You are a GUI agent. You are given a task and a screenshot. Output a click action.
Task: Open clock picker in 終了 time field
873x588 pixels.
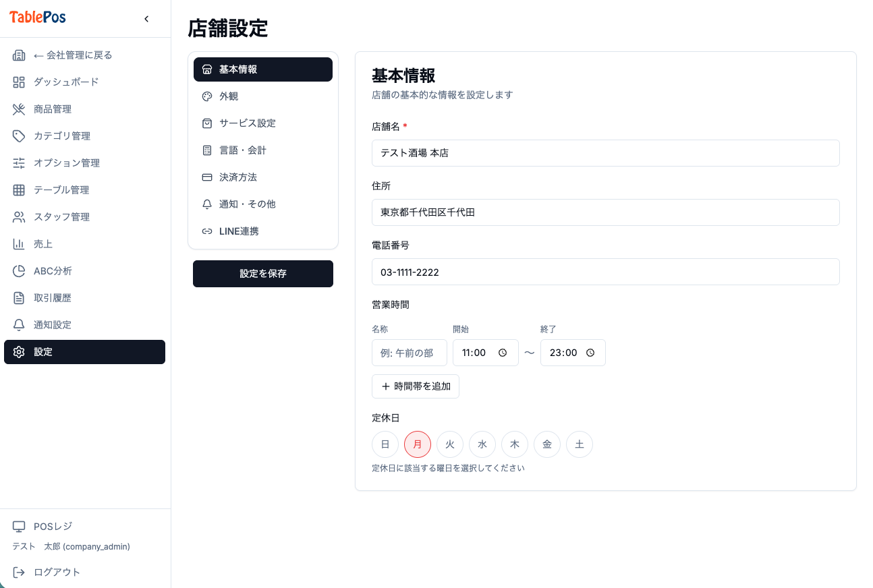pyautogui.click(x=590, y=353)
